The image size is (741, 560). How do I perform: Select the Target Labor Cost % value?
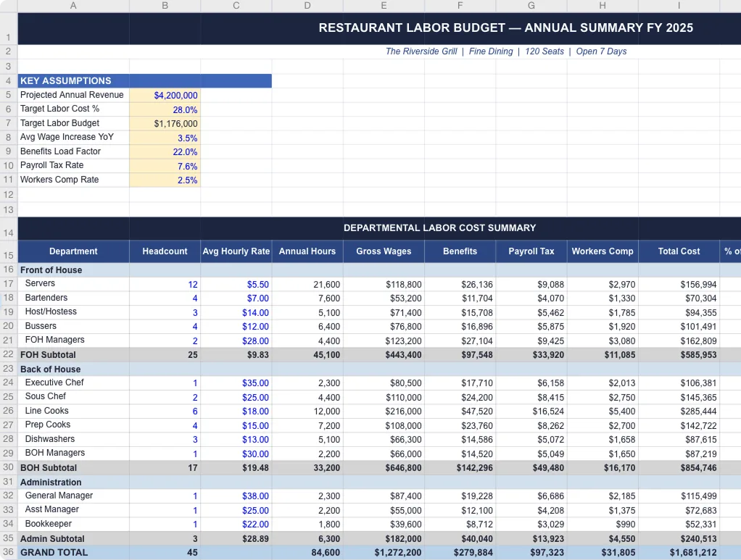165,109
